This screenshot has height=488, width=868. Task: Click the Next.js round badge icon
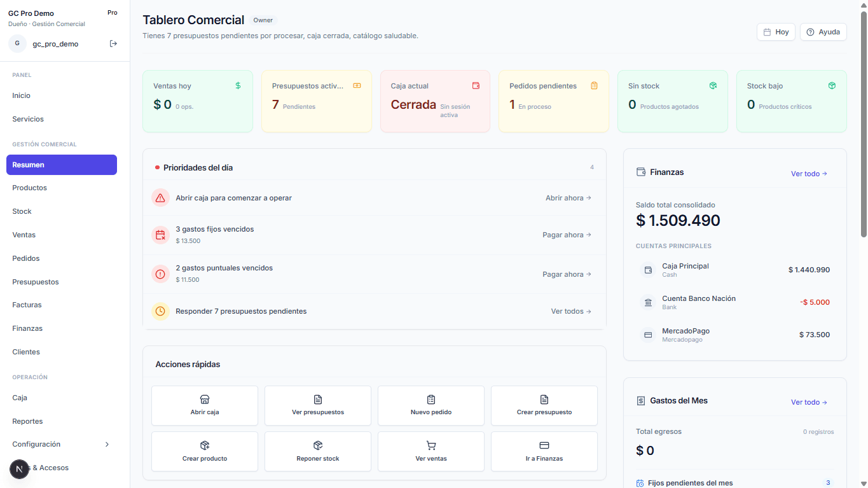click(x=19, y=469)
